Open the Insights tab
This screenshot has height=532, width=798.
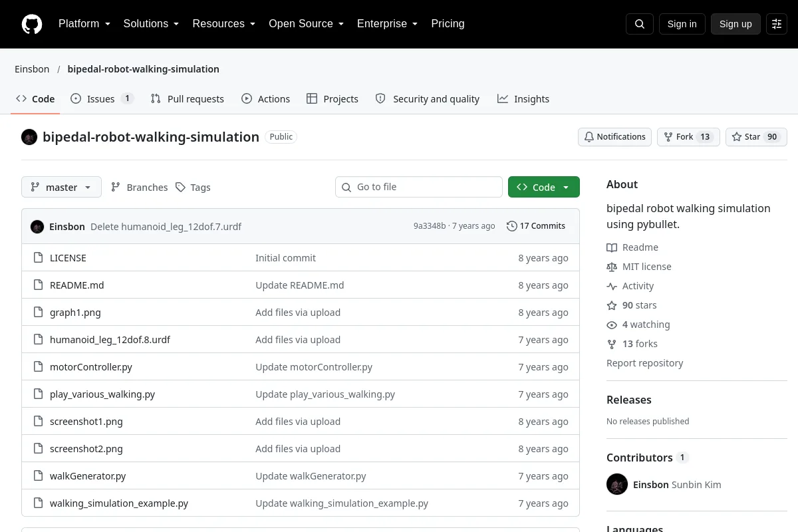click(523, 99)
